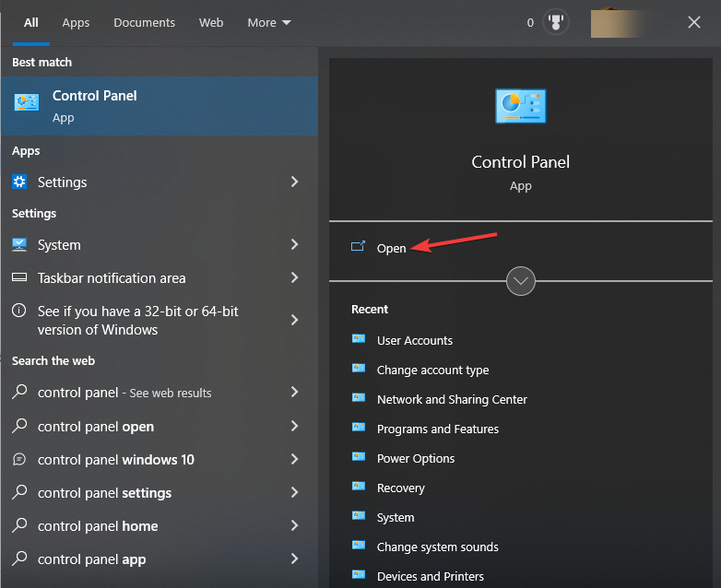Expand the Taskbar notification area arrow
721x588 pixels.
tap(295, 277)
